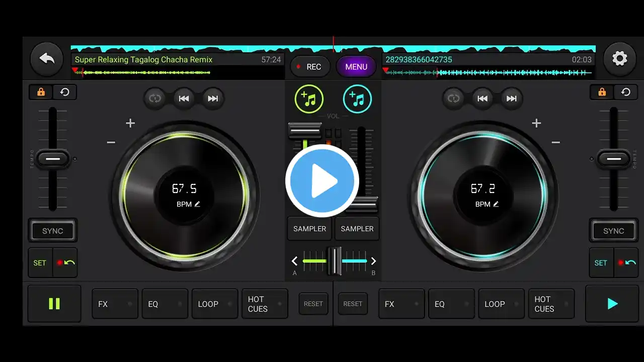Toggle repeat loop on right deck

click(453, 99)
